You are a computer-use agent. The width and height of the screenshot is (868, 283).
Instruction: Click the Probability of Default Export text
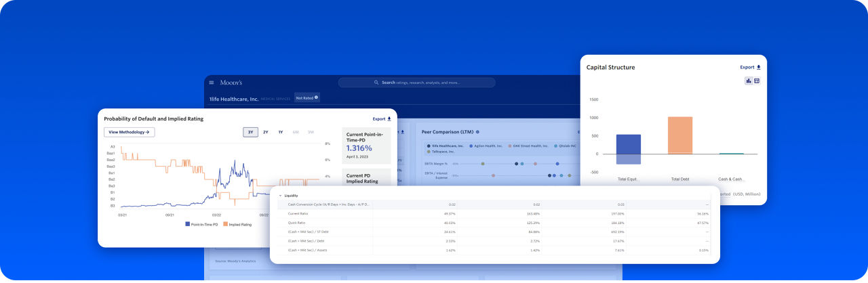click(378, 118)
